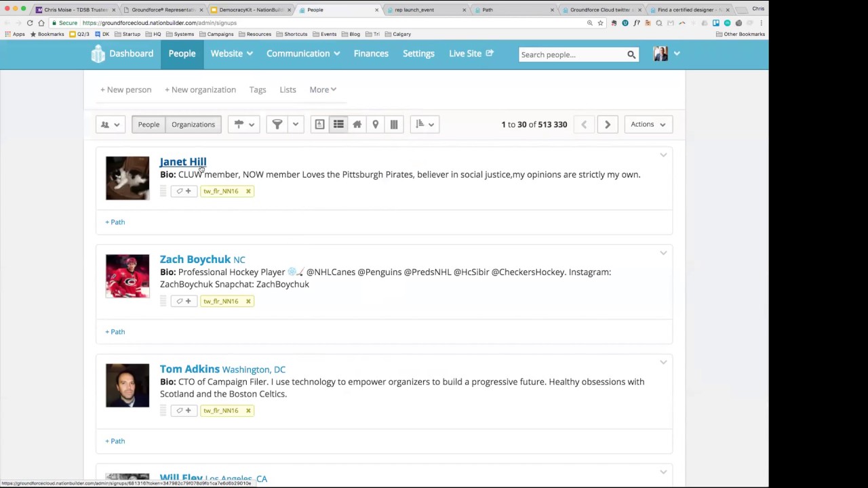This screenshot has width=868, height=488.
Task: Remove tw_flr_NN16 tag from Janet Hill
Action: pyautogui.click(x=248, y=191)
